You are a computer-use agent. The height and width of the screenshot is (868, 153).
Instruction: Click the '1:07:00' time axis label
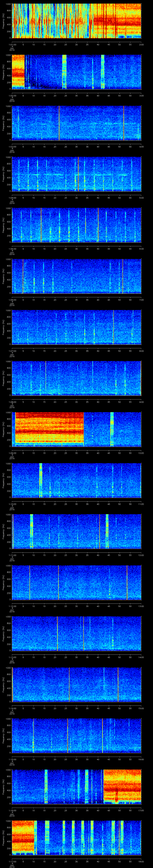[12, 351]
